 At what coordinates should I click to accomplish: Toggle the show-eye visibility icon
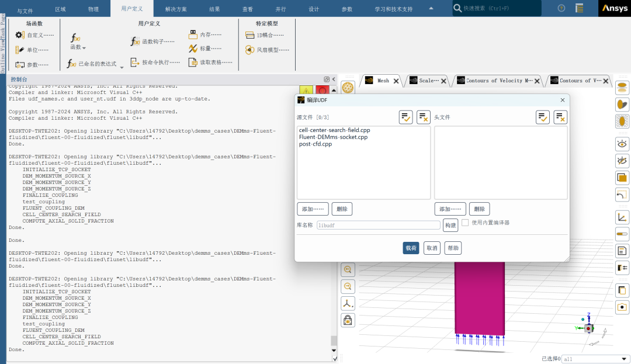tap(622, 144)
